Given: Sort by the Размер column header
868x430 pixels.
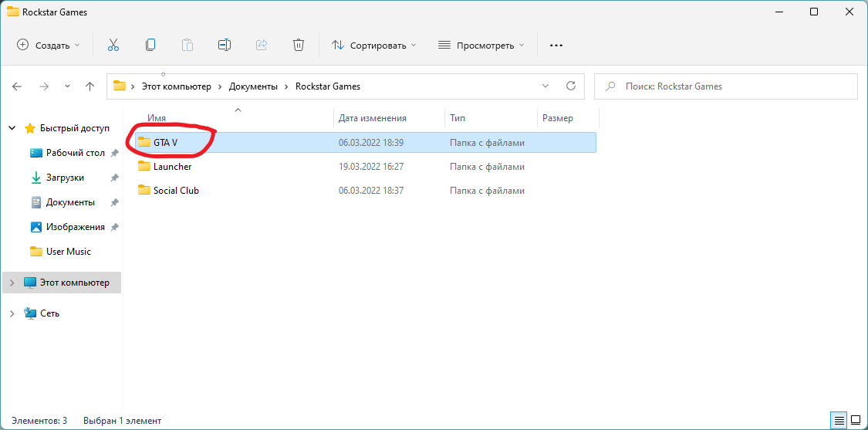Looking at the screenshot, I should pyautogui.click(x=557, y=118).
